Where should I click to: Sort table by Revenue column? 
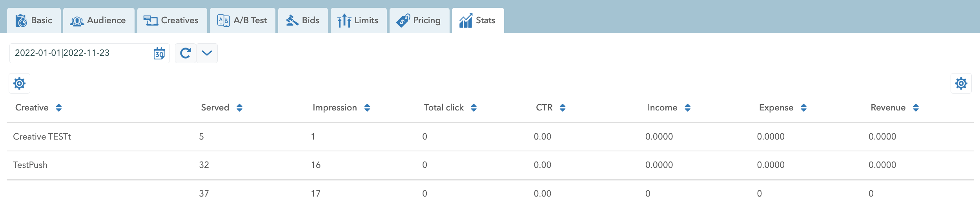coord(916,108)
